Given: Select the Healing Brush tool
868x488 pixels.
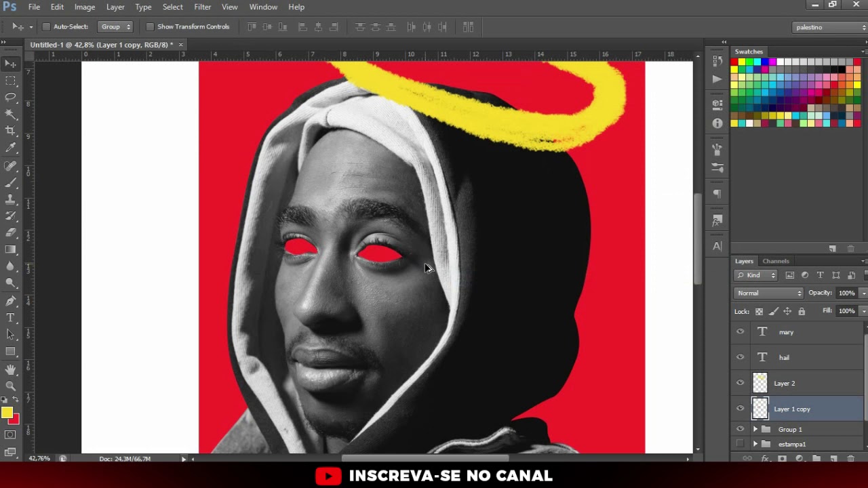Looking at the screenshot, I should click(x=11, y=166).
